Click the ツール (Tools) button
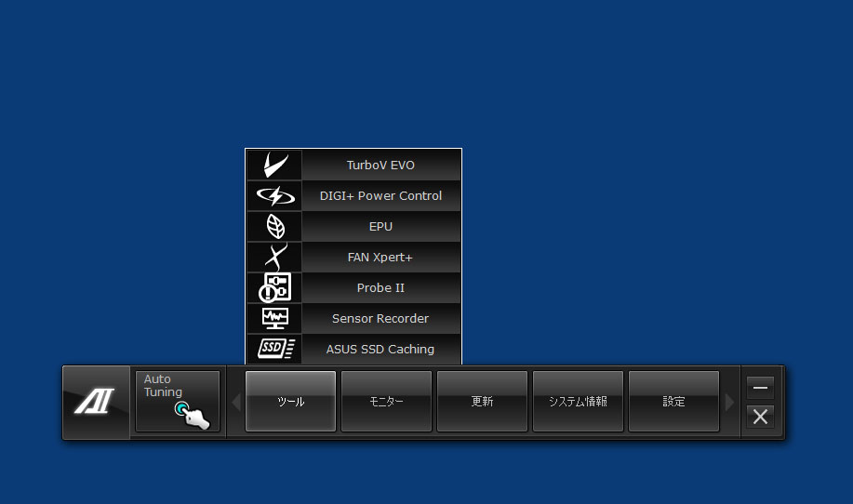 click(290, 401)
